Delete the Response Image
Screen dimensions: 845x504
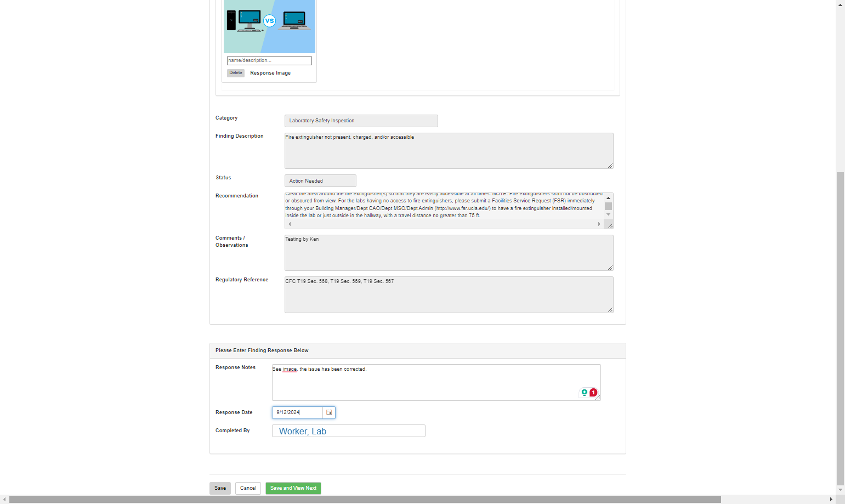coord(236,73)
